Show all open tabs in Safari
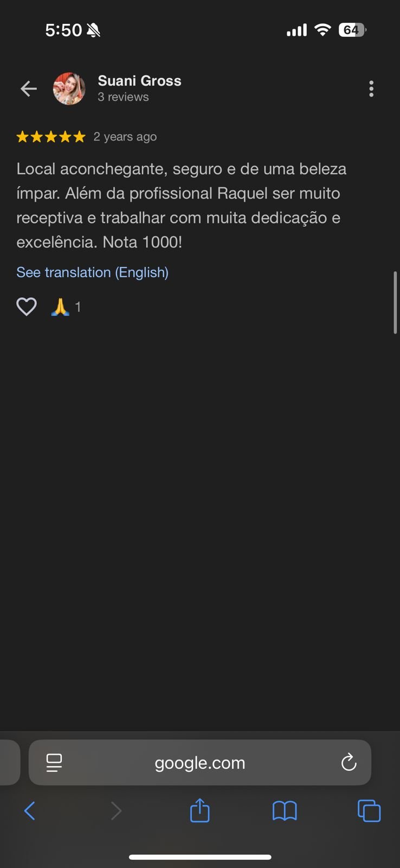 [x=369, y=811]
